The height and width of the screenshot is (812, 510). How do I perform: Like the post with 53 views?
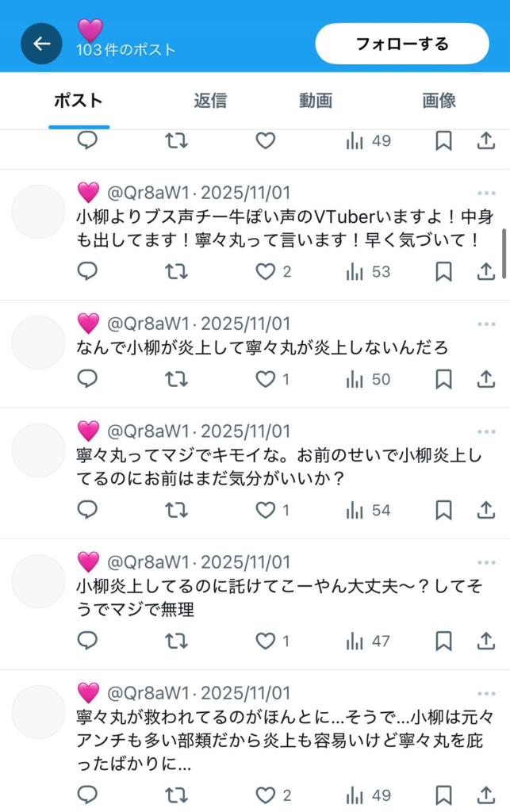266,271
